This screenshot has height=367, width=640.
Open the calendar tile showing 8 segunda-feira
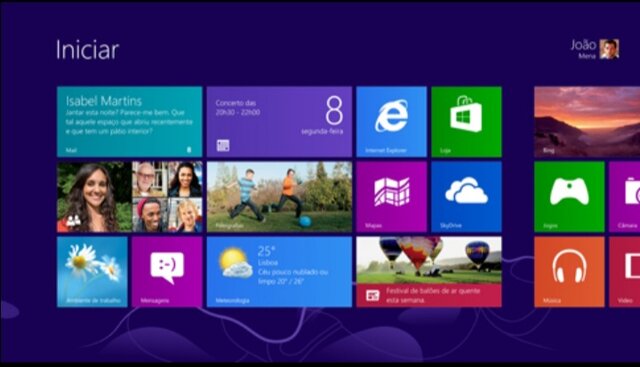[279, 122]
